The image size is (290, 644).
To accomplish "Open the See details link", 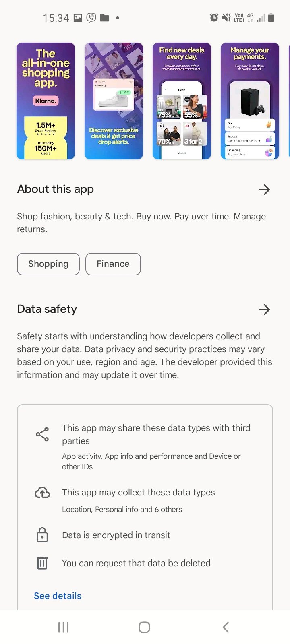I will (x=58, y=596).
